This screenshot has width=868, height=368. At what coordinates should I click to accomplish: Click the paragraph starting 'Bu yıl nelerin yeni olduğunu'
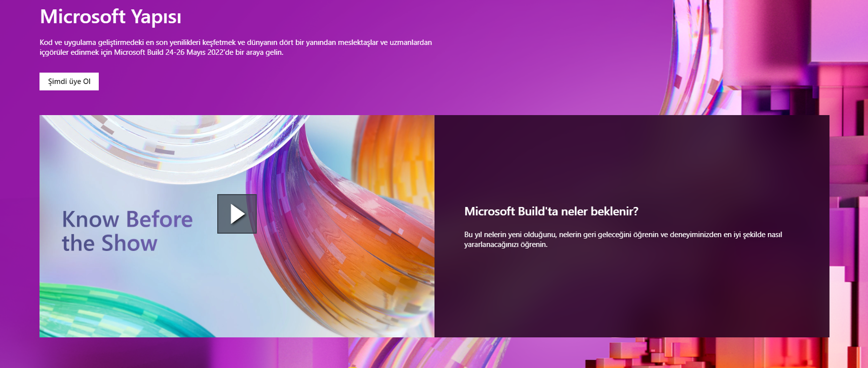click(x=623, y=240)
